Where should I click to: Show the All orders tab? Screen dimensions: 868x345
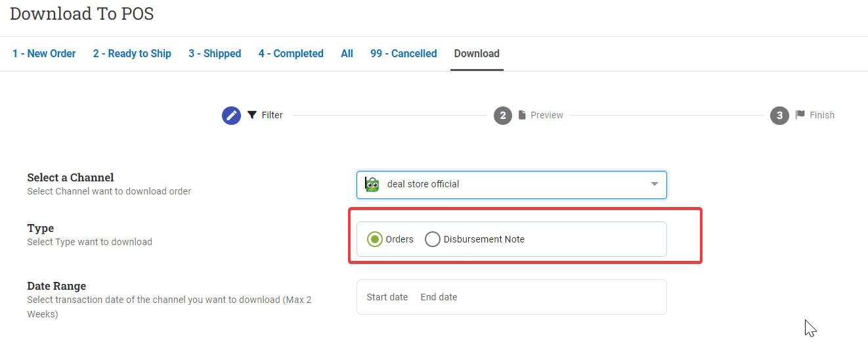(x=347, y=54)
